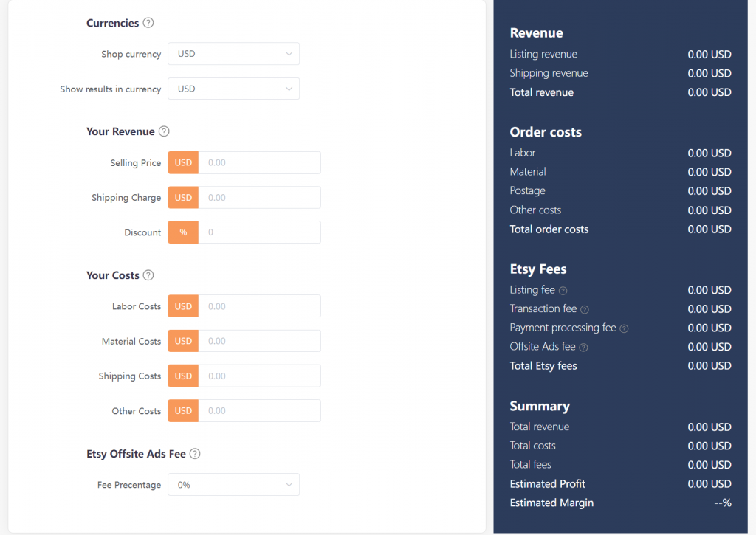Click the USD badge beside Shipping Costs

(182, 376)
